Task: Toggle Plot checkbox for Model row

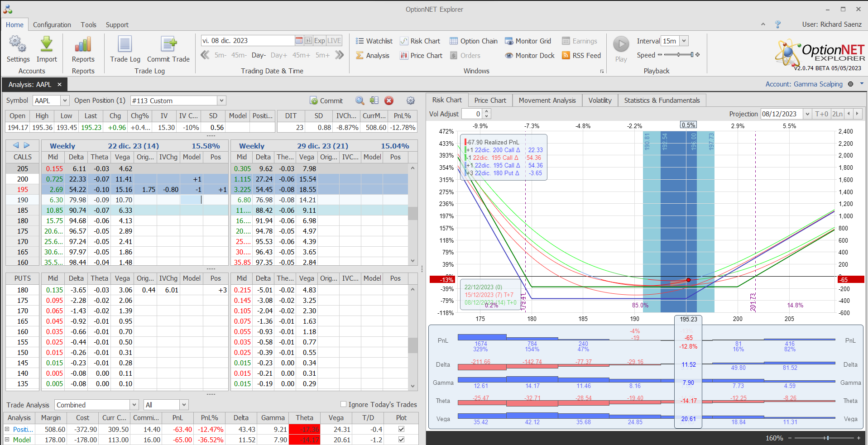Action: [x=401, y=440]
